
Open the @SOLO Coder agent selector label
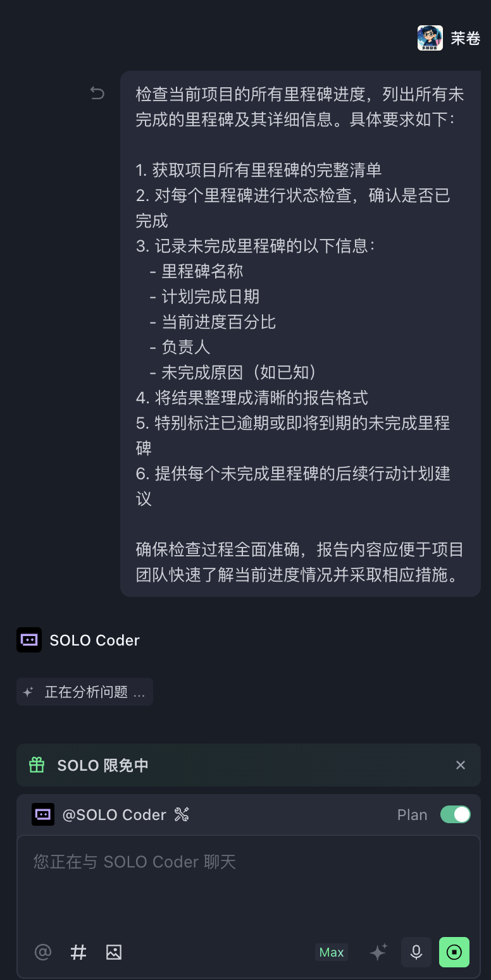[114, 815]
